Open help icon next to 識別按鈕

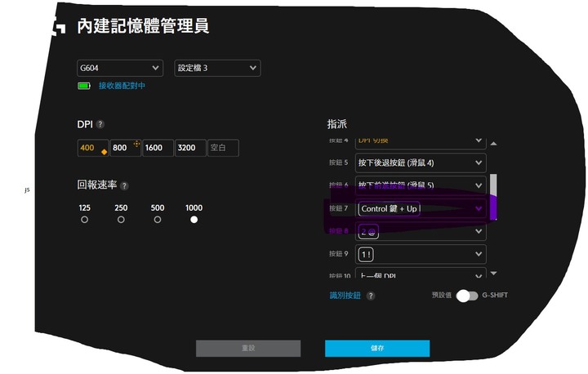coord(371,296)
